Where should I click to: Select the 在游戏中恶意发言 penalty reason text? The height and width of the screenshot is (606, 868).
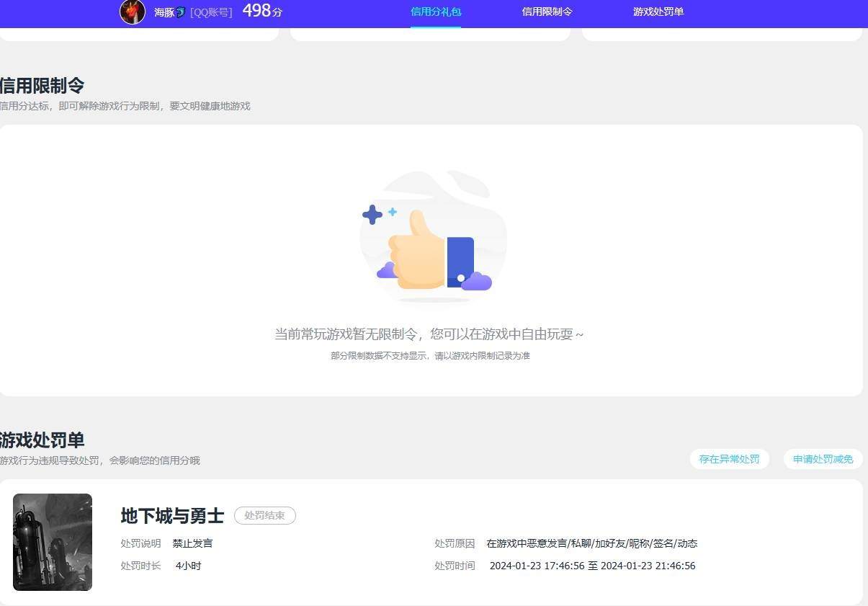592,543
